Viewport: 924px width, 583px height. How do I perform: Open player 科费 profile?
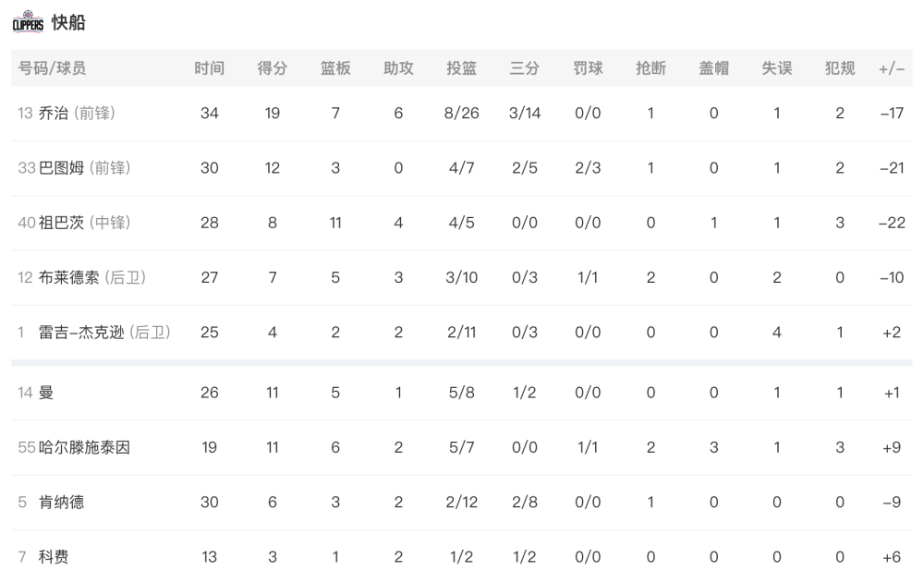pyautogui.click(x=54, y=557)
